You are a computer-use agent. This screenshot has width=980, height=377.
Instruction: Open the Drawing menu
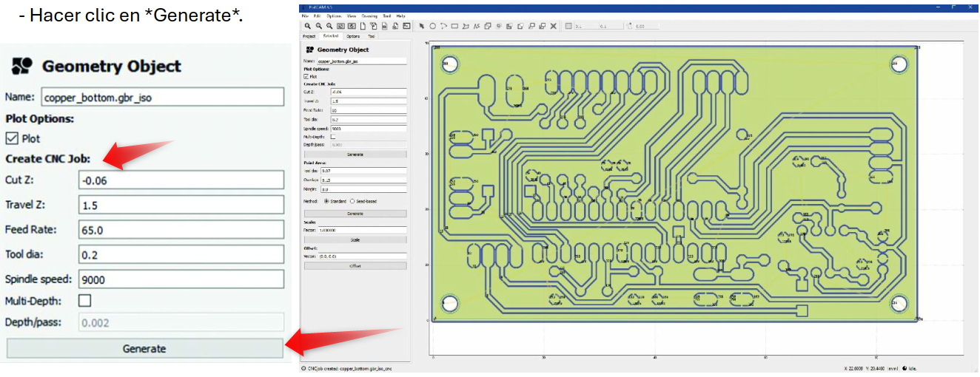click(369, 16)
